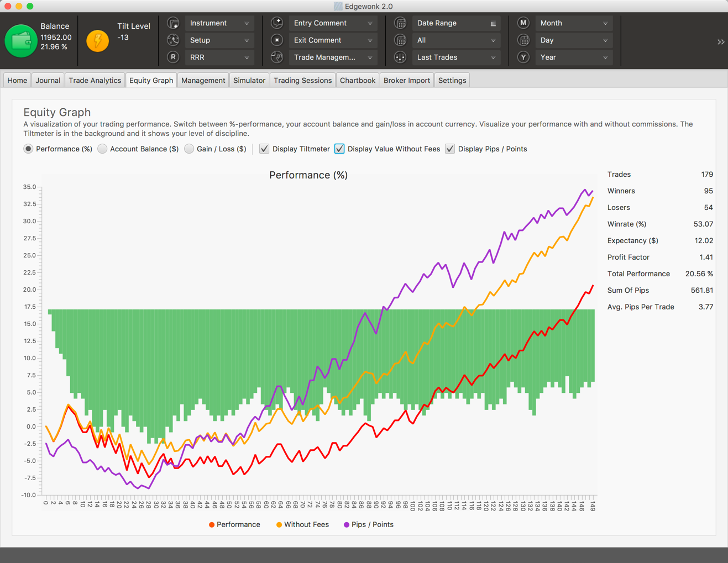The width and height of the screenshot is (728, 563).
Task: Open the Broker Import tab
Action: pos(406,81)
